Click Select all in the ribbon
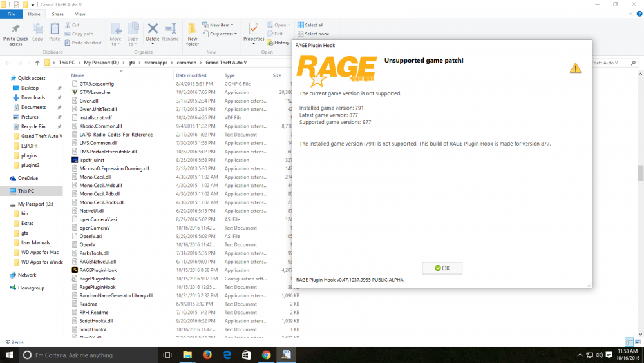Screen dimensions: 644x363 310,25
